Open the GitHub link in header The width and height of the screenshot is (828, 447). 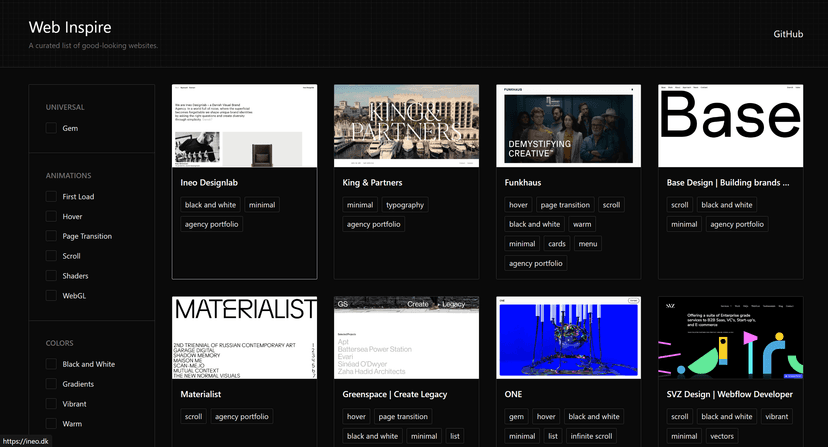point(788,34)
